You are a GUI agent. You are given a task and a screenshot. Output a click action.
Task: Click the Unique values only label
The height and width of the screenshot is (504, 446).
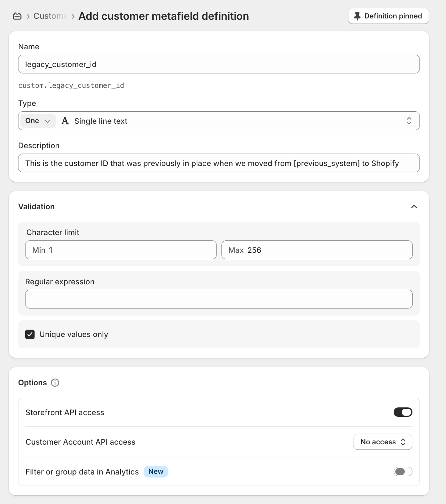click(74, 334)
